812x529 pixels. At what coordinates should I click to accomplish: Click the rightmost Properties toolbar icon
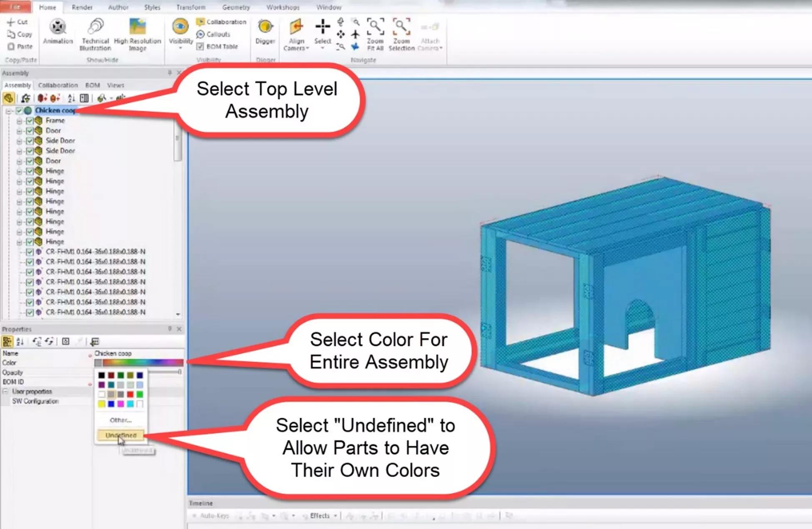[95, 342]
